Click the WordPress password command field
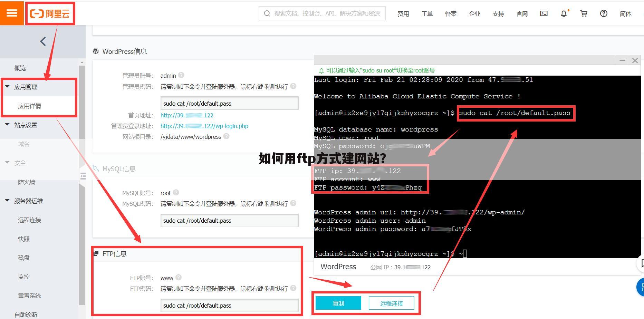 [229, 104]
